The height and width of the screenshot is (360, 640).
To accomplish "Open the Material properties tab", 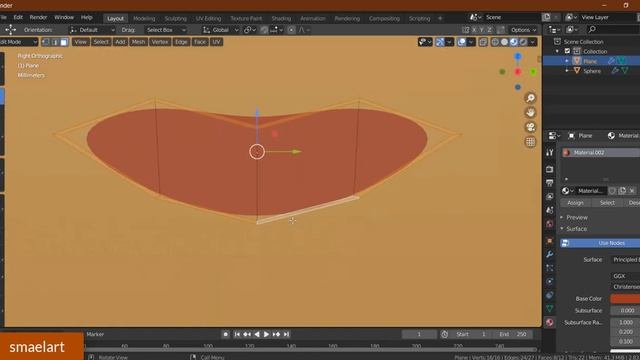I will tap(550, 322).
